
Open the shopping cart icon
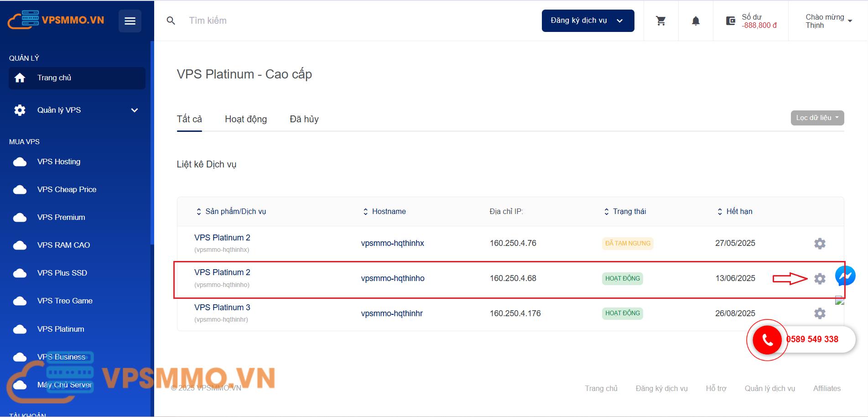(x=661, y=21)
